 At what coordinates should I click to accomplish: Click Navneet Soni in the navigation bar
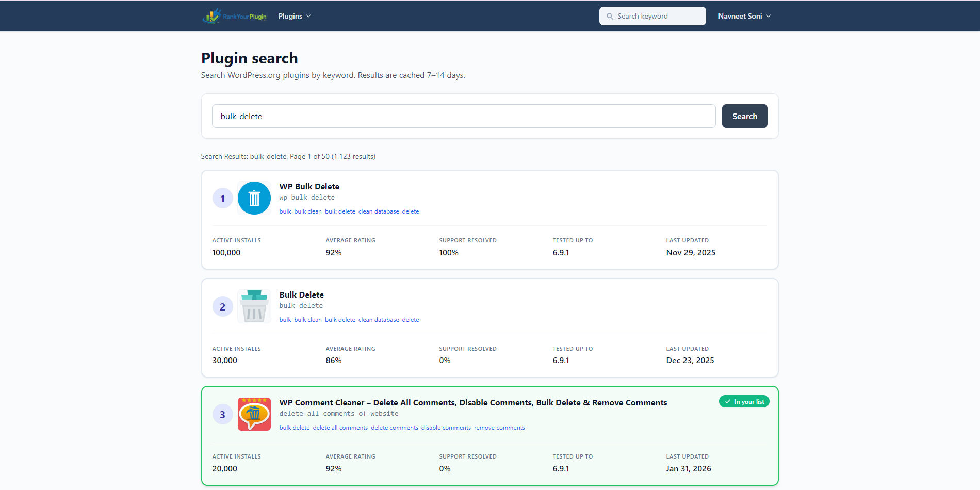click(740, 16)
